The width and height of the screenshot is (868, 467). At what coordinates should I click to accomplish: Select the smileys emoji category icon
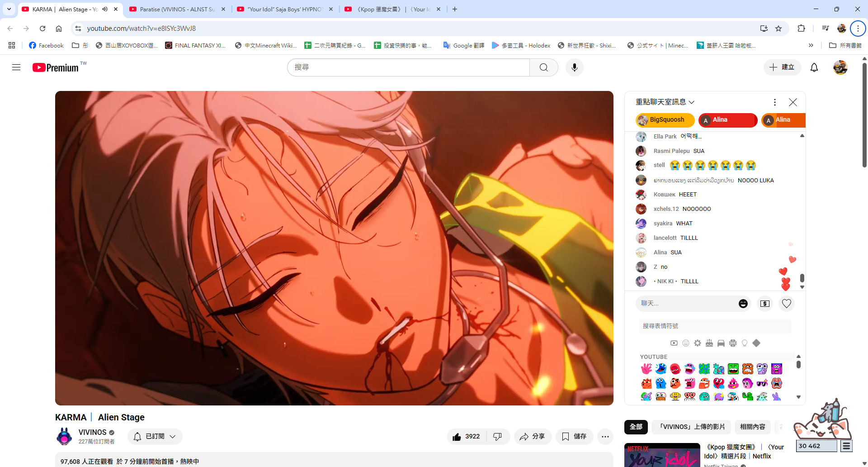coord(686,343)
